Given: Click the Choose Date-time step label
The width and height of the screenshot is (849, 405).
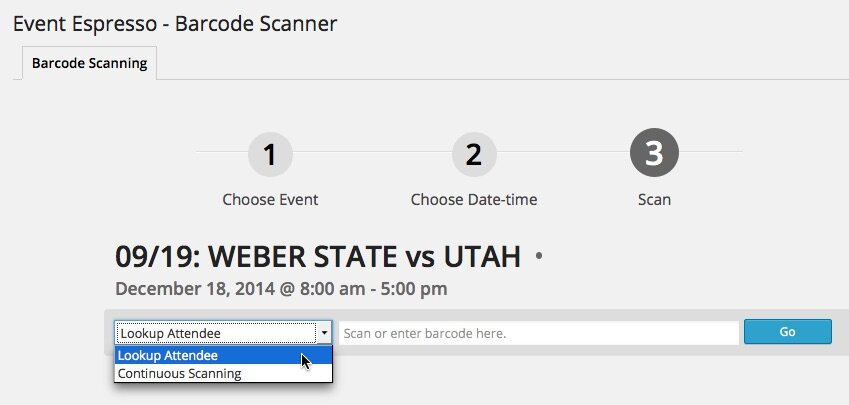Looking at the screenshot, I should tap(474, 199).
